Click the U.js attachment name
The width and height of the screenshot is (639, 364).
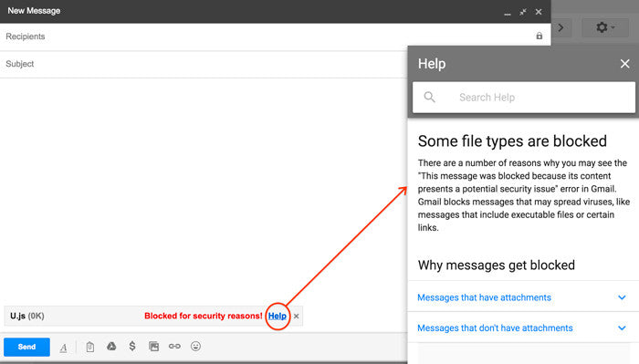(18, 316)
